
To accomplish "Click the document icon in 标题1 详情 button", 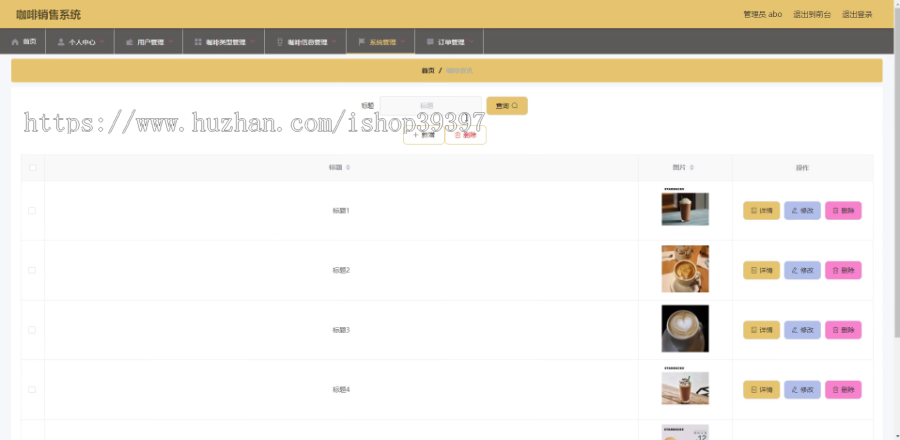I will click(x=754, y=211).
